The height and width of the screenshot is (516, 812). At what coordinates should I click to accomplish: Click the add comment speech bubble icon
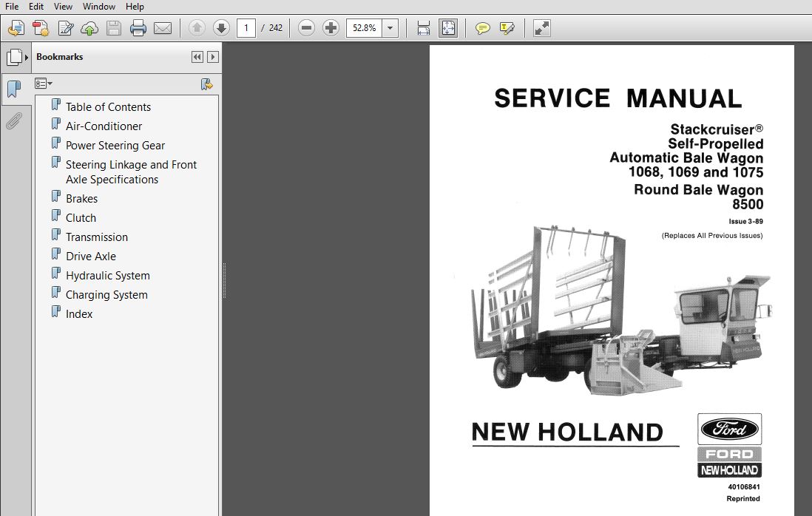(x=482, y=28)
